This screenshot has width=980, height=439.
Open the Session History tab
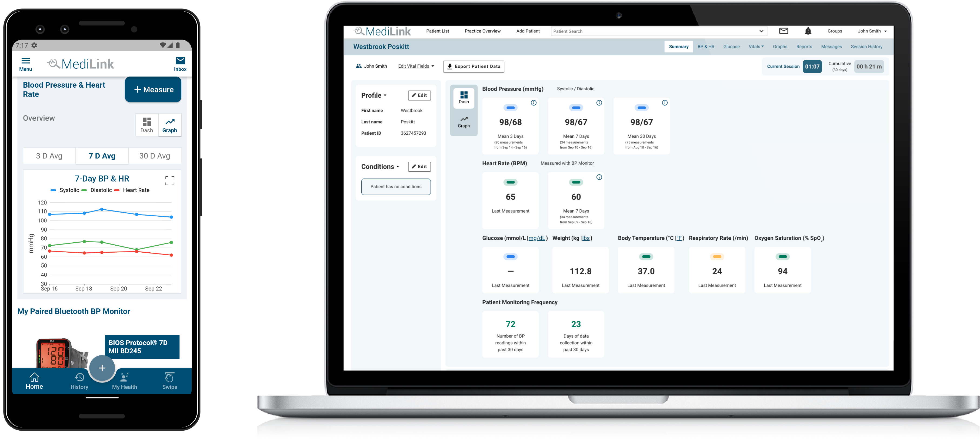coord(866,47)
